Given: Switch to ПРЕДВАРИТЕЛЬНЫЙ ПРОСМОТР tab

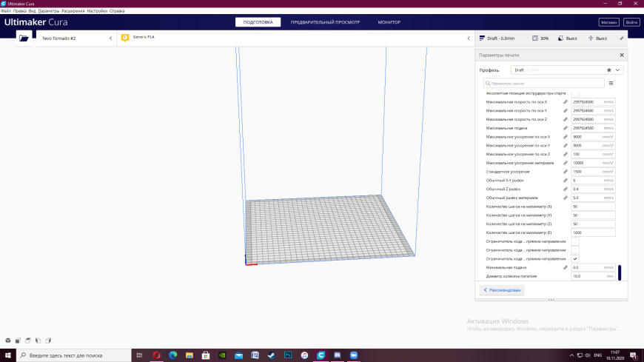Looking at the screenshot, I should pyautogui.click(x=325, y=22).
